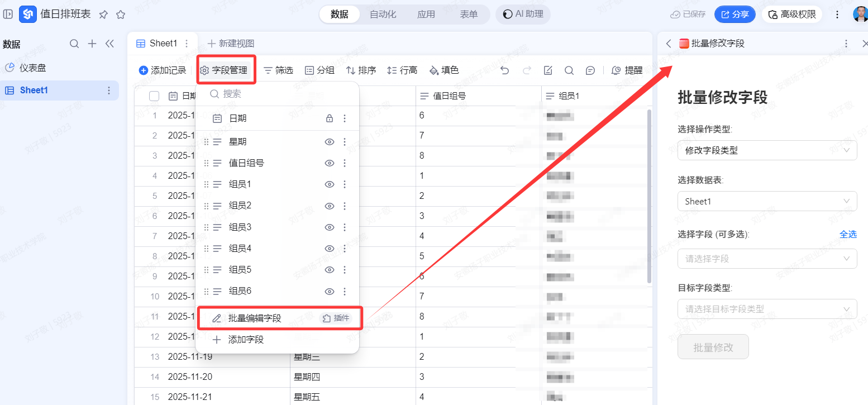This screenshot has width=868, height=405.
Task: Click 全选 link to select all fields
Action: [848, 234]
